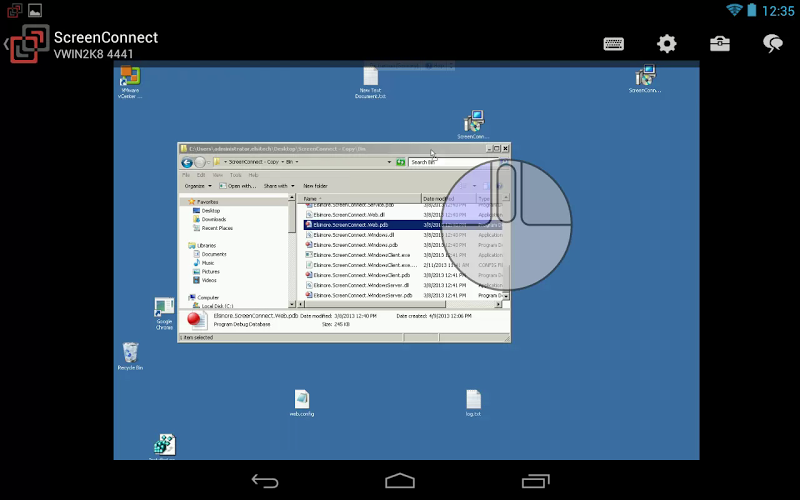Expand the Share with dropdown
The width and height of the screenshot is (800, 500).
pyautogui.click(x=278, y=186)
